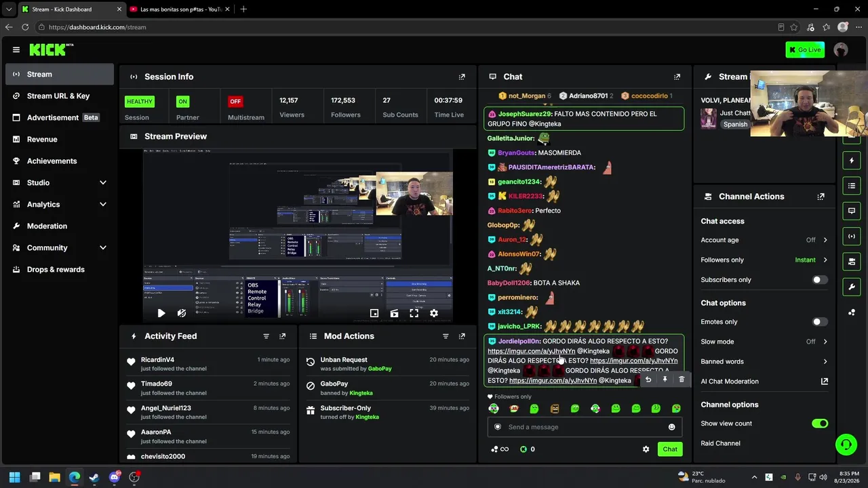
Task: Send message with the Chat button
Action: 670,449
